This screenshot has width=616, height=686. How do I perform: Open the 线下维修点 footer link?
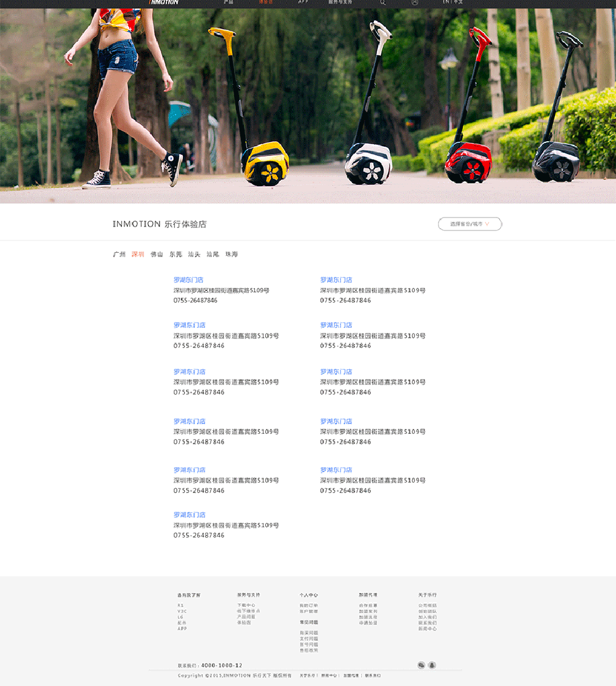tap(249, 611)
